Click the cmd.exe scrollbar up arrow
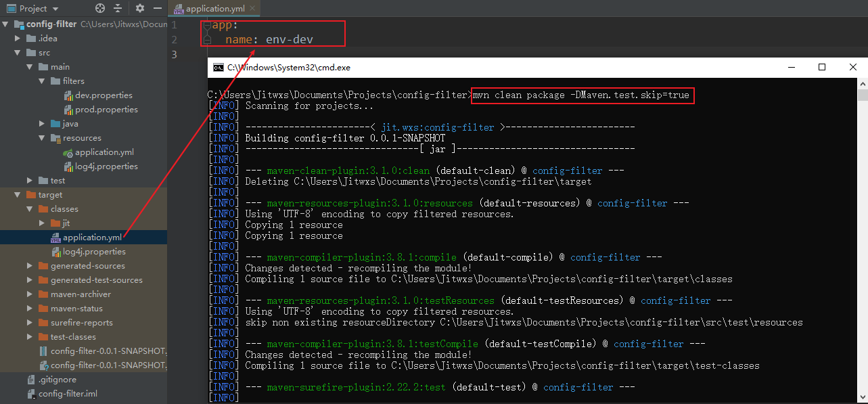The width and height of the screenshot is (868, 404). (862, 83)
